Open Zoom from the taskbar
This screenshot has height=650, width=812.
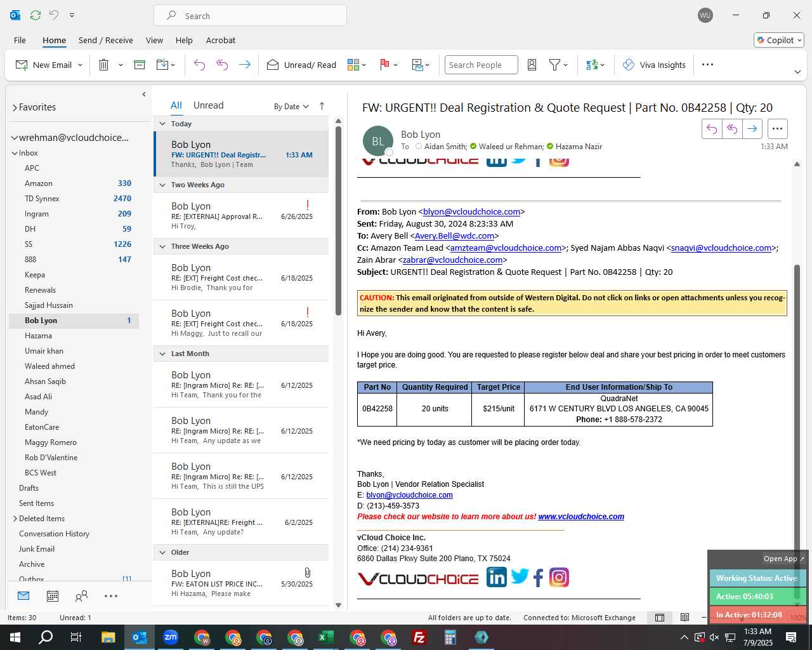(171, 637)
